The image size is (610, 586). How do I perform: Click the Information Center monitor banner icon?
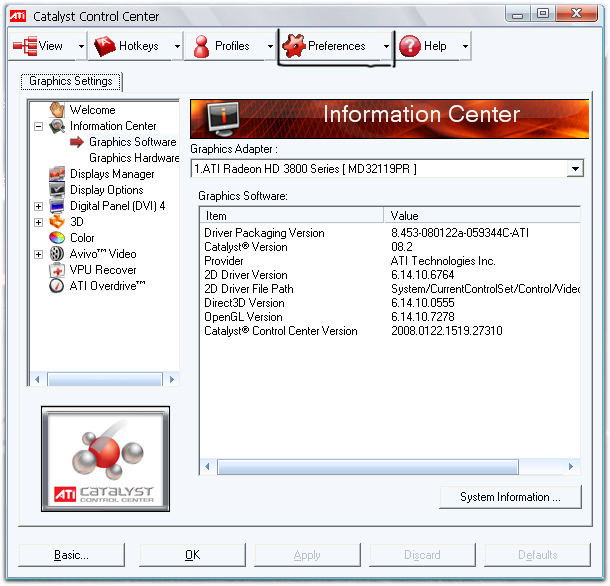(x=223, y=119)
